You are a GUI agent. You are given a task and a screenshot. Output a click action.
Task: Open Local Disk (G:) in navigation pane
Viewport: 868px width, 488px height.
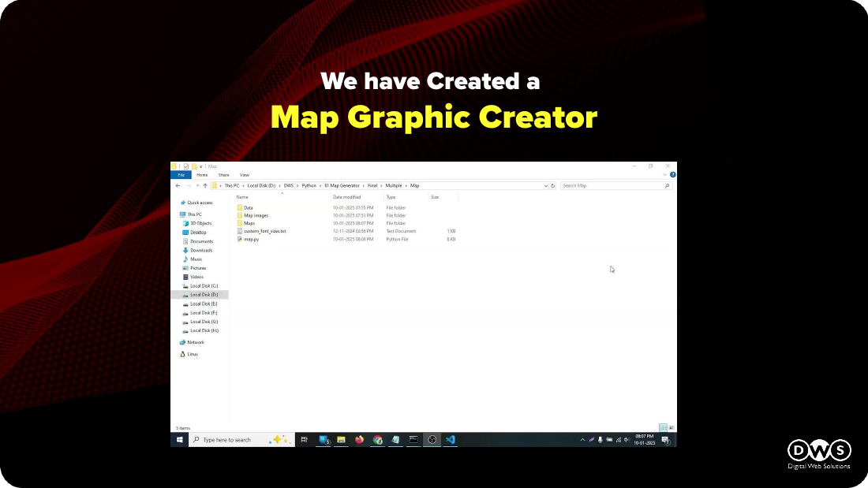tap(200, 322)
